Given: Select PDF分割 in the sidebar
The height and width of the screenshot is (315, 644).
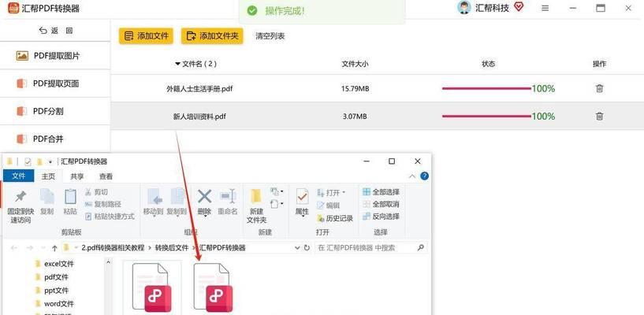Looking at the screenshot, I should tap(55, 111).
